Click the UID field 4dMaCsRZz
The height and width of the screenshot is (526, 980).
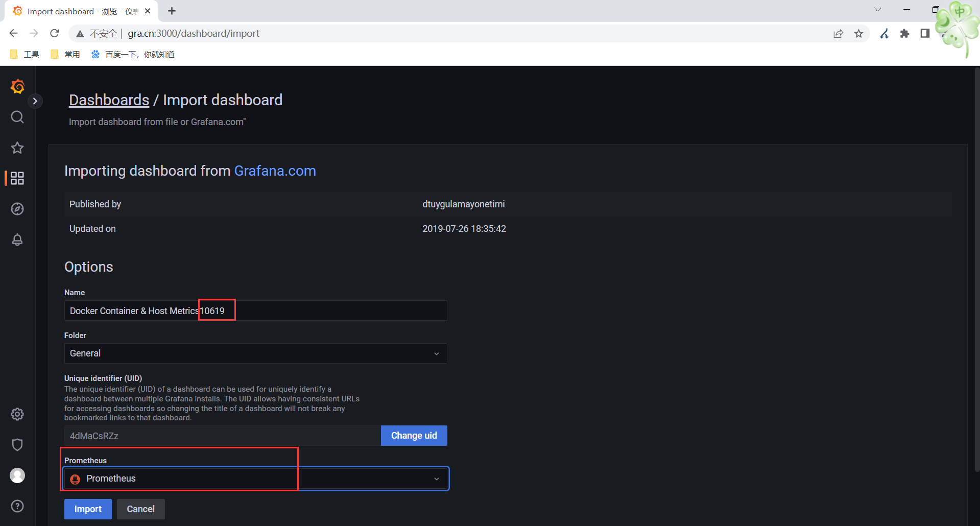[x=222, y=436]
